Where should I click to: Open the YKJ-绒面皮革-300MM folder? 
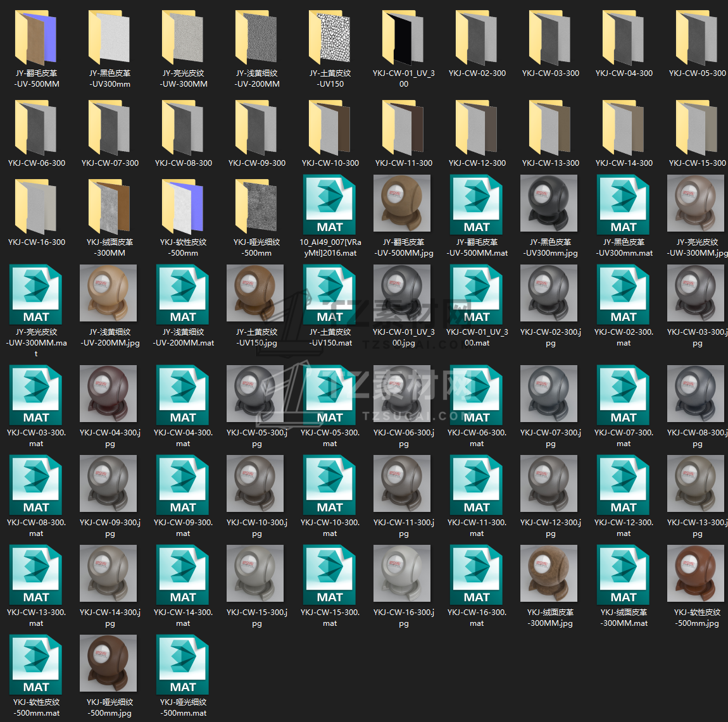pos(110,207)
